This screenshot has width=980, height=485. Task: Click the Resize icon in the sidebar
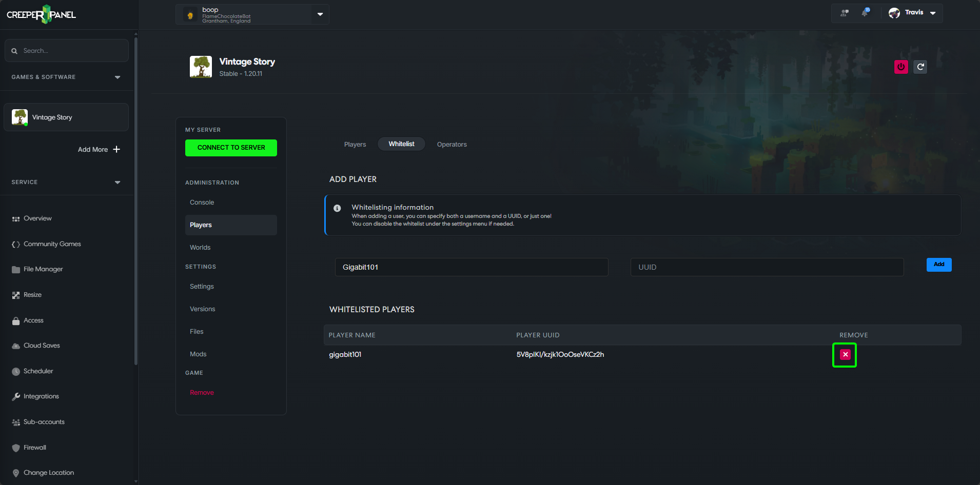pyautogui.click(x=16, y=295)
